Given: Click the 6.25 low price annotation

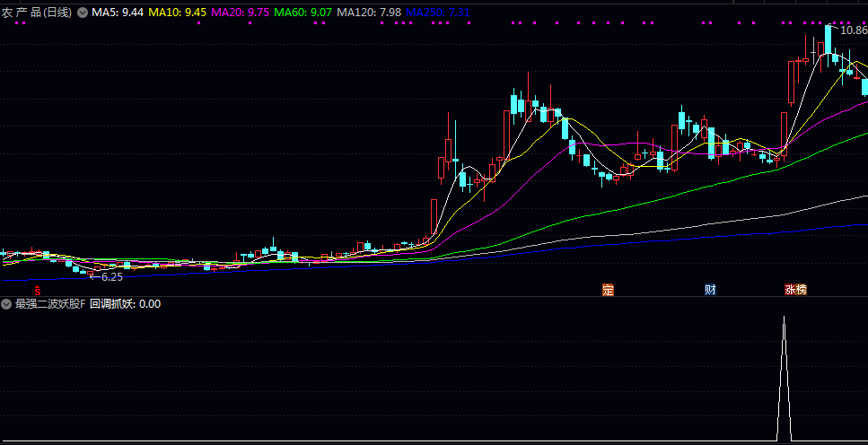Looking at the screenshot, I should (x=110, y=277).
